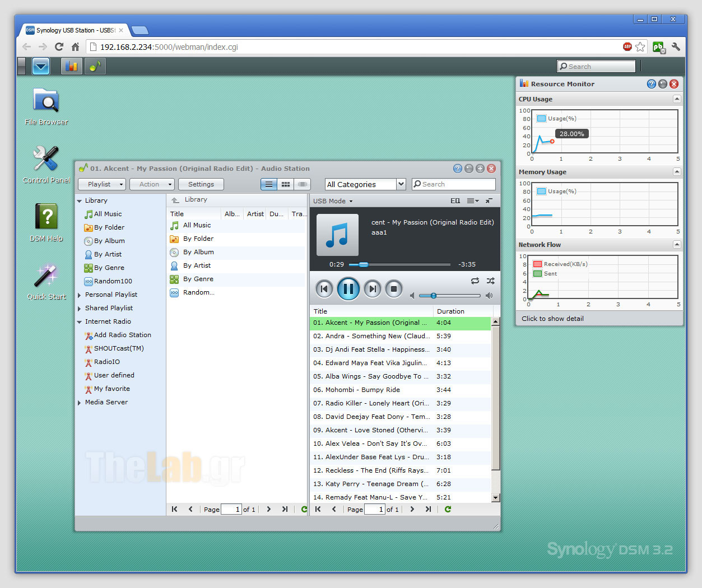Open the DSM main menu button
Viewport: 702px width, 588px height.
[x=41, y=66]
